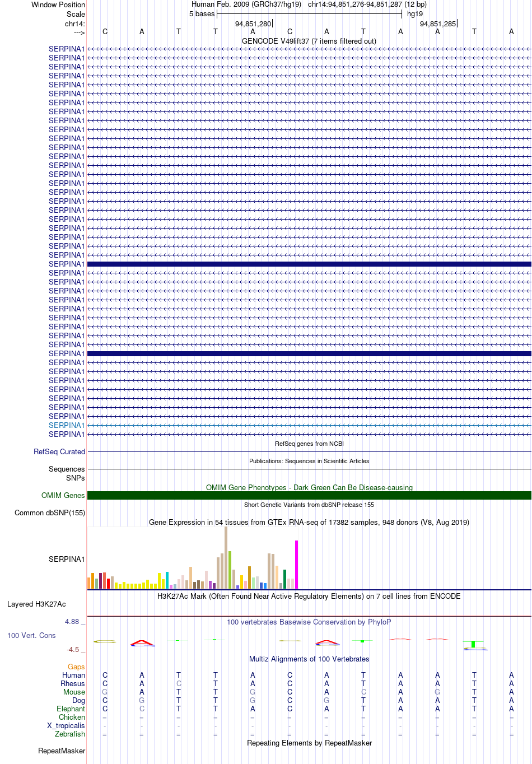Click 'GENCODE V49lift37 (7 items filtered out)' title
The height and width of the screenshot is (764, 532).
(309, 41)
